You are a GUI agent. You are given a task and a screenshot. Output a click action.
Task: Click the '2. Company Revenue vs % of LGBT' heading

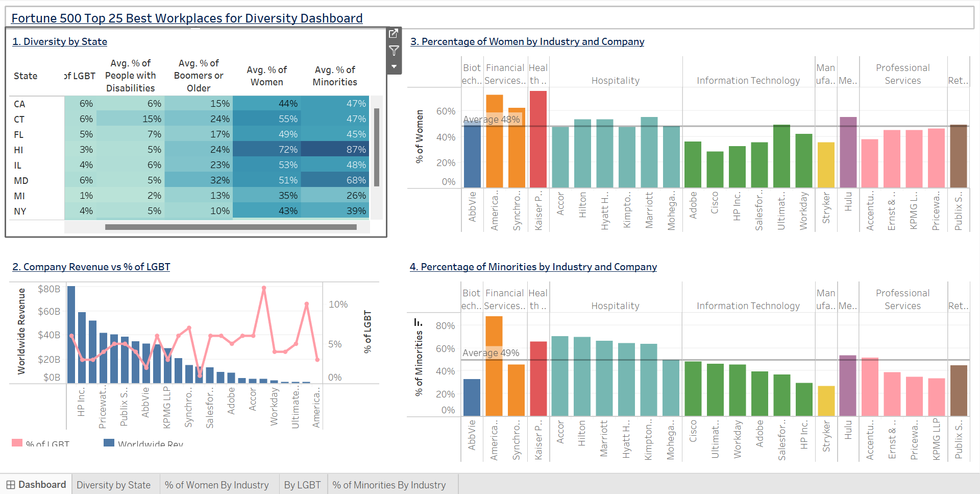tap(91, 267)
